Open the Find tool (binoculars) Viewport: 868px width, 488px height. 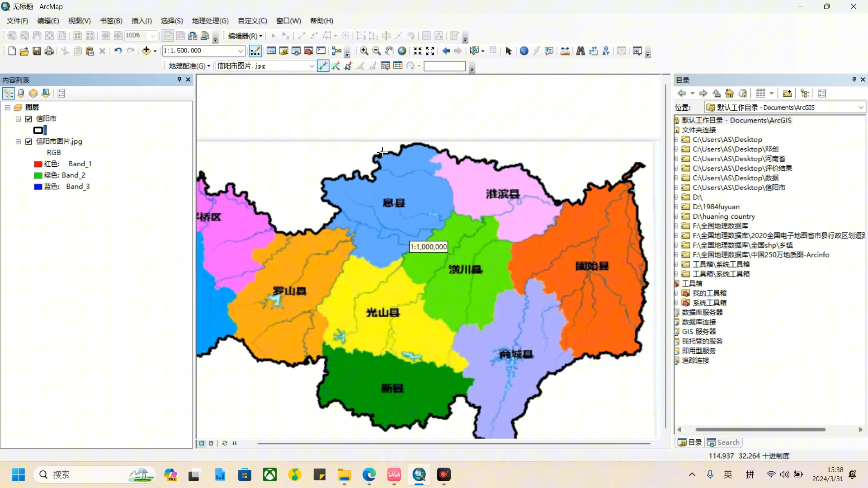(580, 51)
